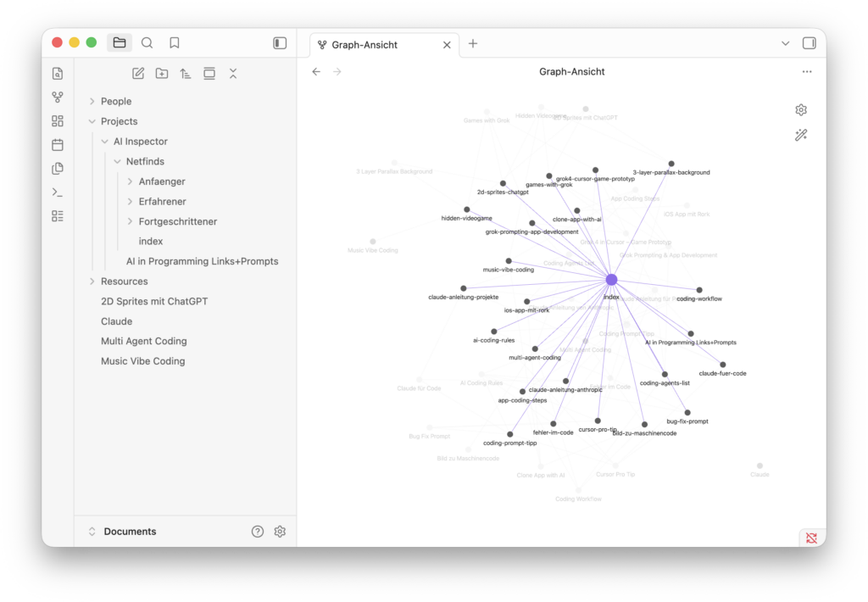This screenshot has height=602, width=868.
Task: Open graph view from the left ribbon
Action: point(58,98)
